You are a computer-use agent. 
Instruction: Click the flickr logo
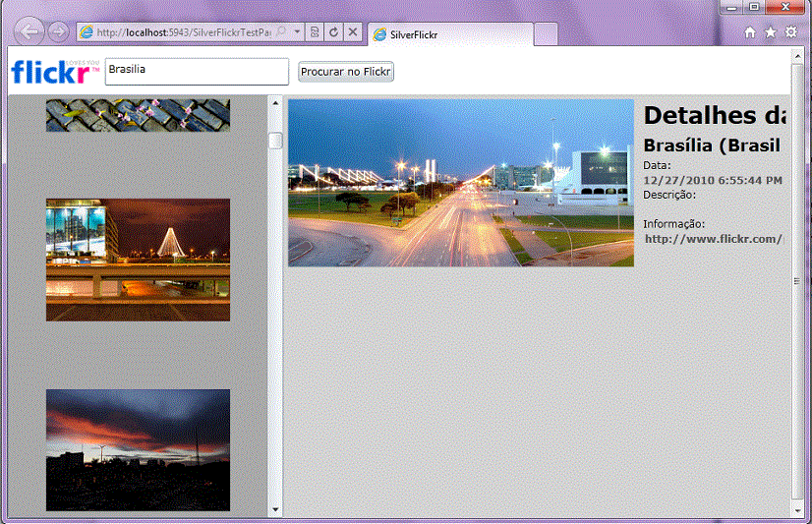[x=55, y=72]
